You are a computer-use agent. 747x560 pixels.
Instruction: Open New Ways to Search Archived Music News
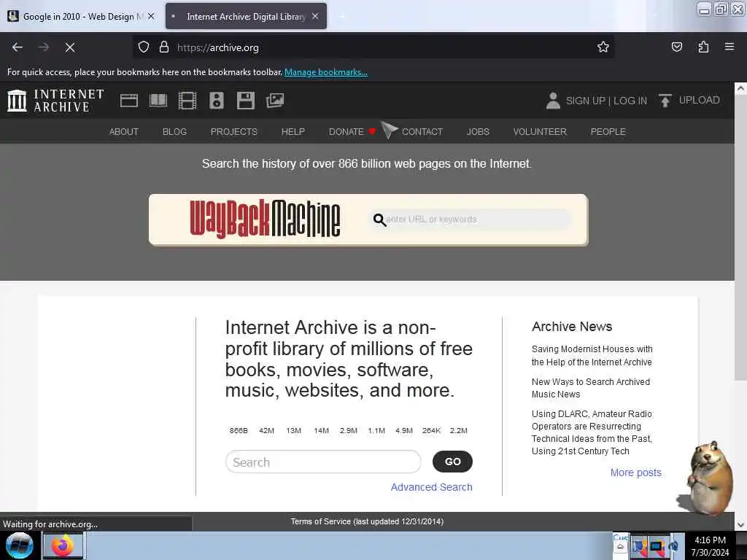591,388
